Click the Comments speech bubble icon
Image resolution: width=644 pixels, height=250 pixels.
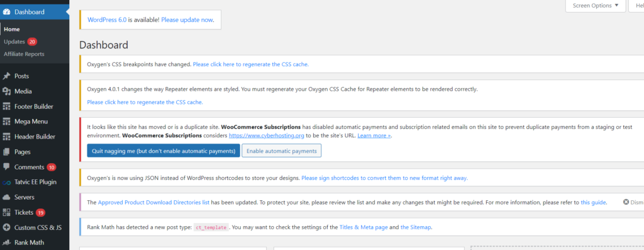6,167
